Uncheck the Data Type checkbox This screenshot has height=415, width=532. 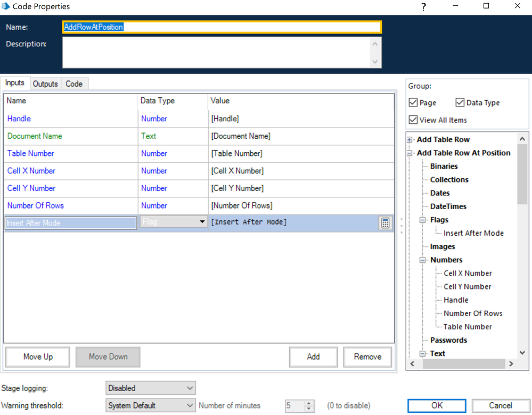click(x=460, y=103)
